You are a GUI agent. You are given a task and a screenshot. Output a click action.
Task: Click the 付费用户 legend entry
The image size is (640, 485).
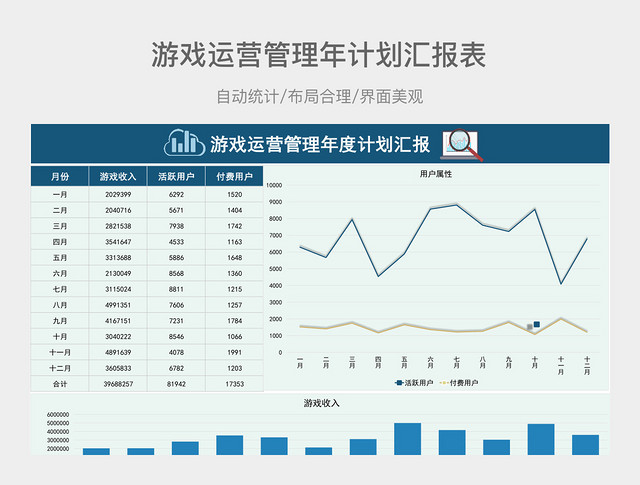[x=459, y=383]
